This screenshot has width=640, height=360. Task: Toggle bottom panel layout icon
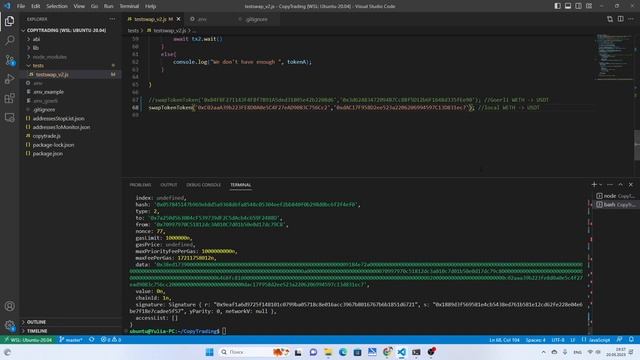point(568,6)
